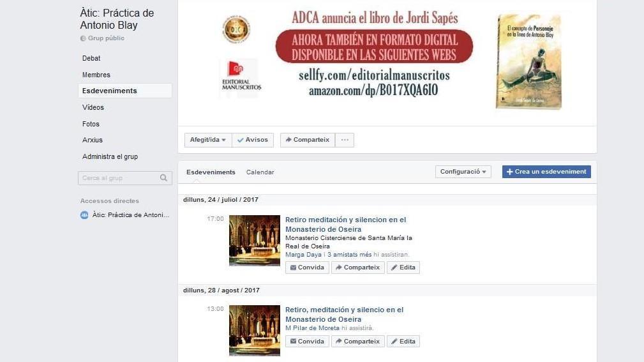This screenshot has width=644, height=362.
Task: Toggle the Avisos notifications button
Action: click(x=253, y=140)
